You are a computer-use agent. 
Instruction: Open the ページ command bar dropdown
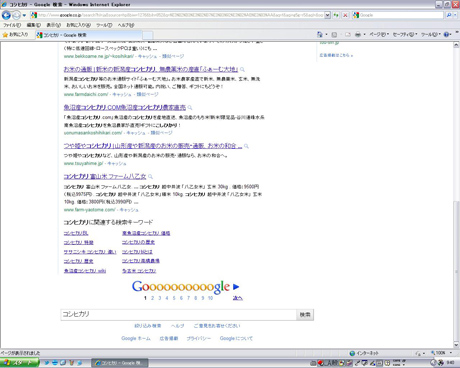(x=379, y=34)
